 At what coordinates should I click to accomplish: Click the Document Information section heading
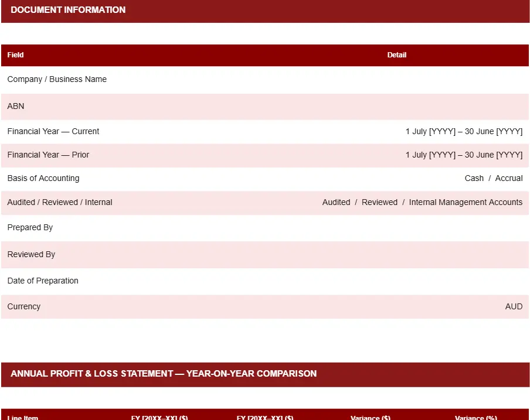68,10
